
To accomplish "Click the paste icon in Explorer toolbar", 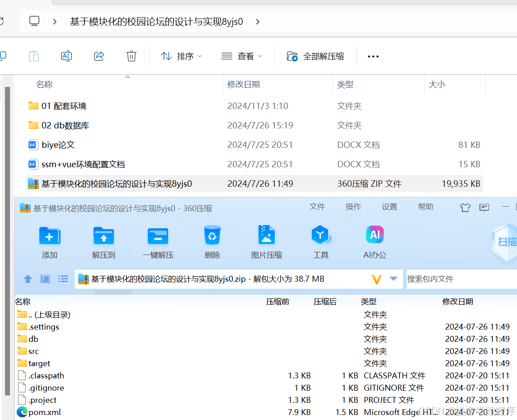I will [33, 56].
